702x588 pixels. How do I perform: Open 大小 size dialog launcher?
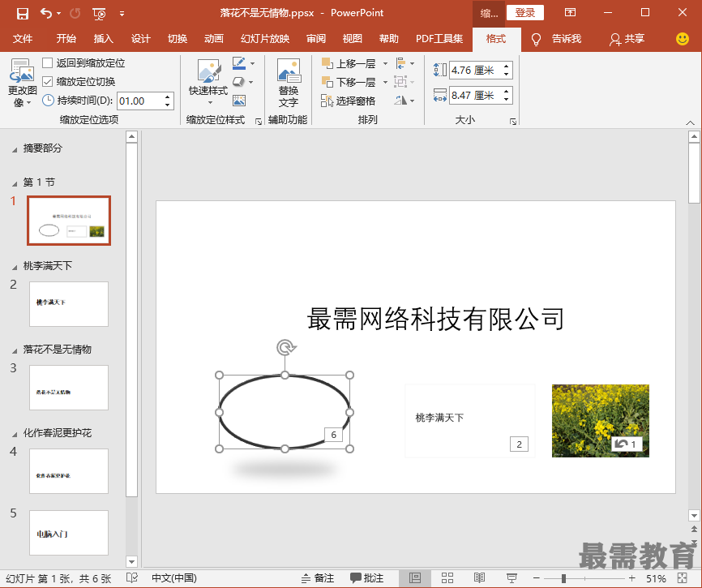513,122
